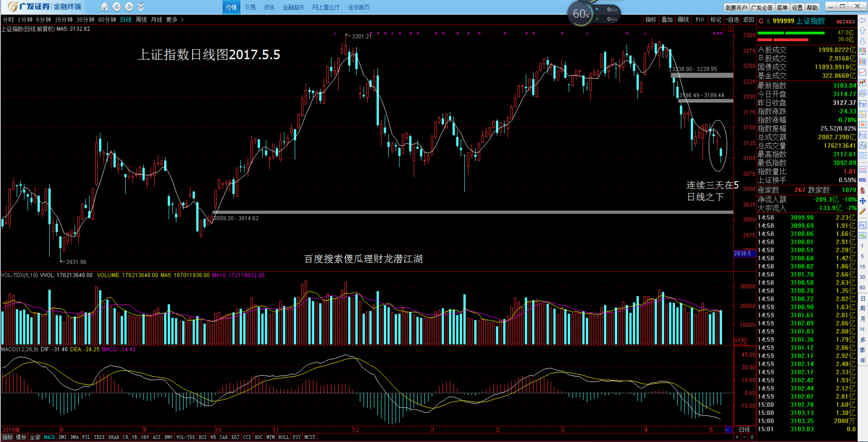The height and width of the screenshot is (442, 868).
Task: Switch to the 资讯 tab
Action: pos(269,7)
